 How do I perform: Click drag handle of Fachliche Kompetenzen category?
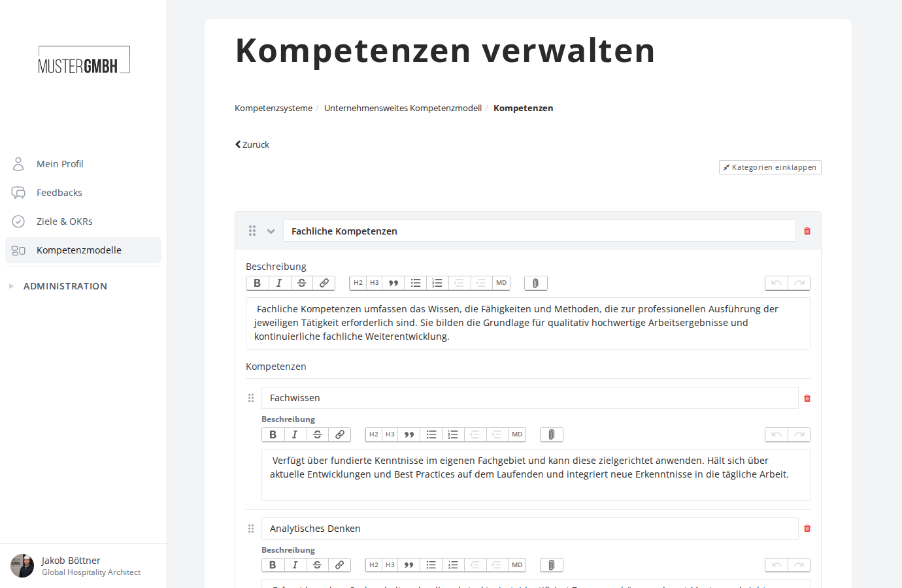click(252, 231)
